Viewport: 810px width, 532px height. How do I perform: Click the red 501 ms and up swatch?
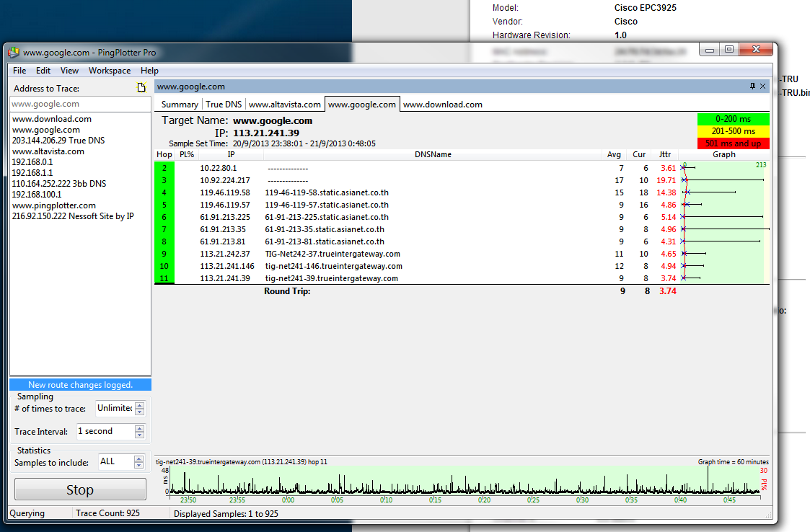[x=733, y=143]
